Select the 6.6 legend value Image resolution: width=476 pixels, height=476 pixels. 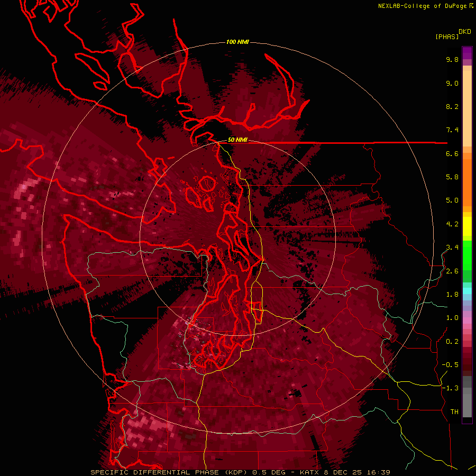[452, 154]
